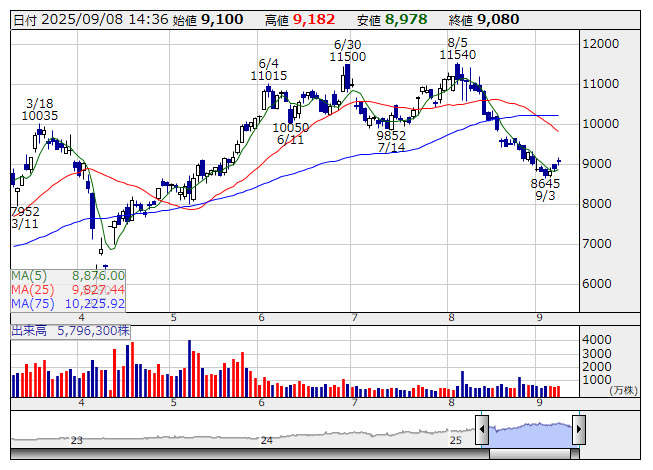Viewport: 653px width, 470px height.
Task: Click the highlighted blue range in navigator
Action: pyautogui.click(x=531, y=434)
